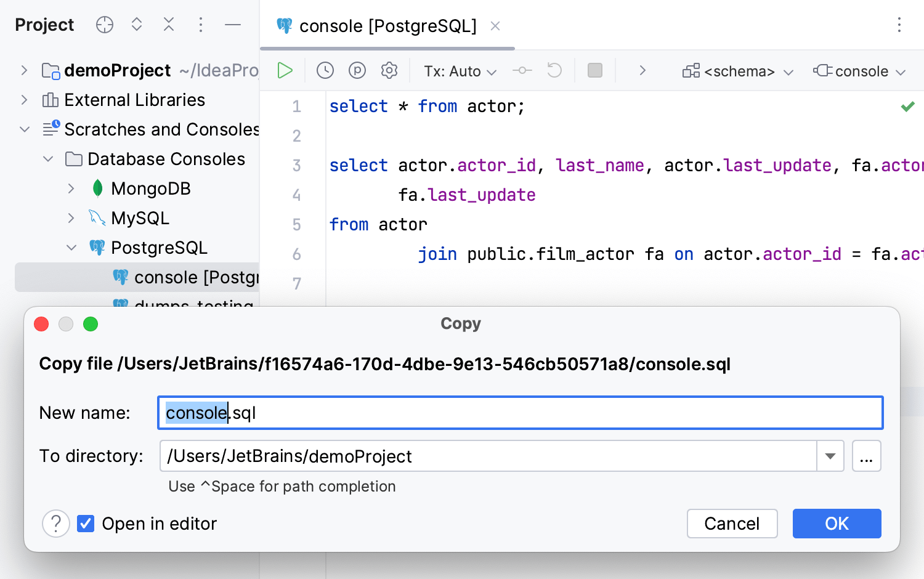The height and width of the screenshot is (579, 924).
Task: Click the Commit transaction icon
Action: point(522,71)
